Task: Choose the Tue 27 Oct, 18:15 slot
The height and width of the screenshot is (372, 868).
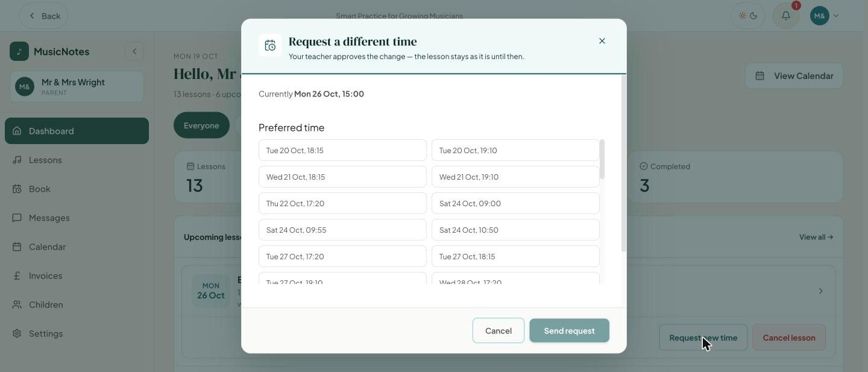Action: (515, 256)
